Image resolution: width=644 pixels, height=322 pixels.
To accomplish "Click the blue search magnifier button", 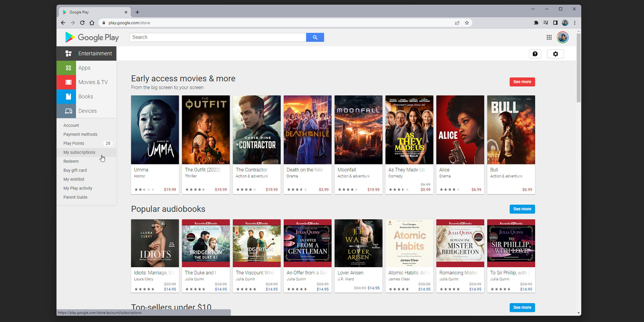I will 315,37.
